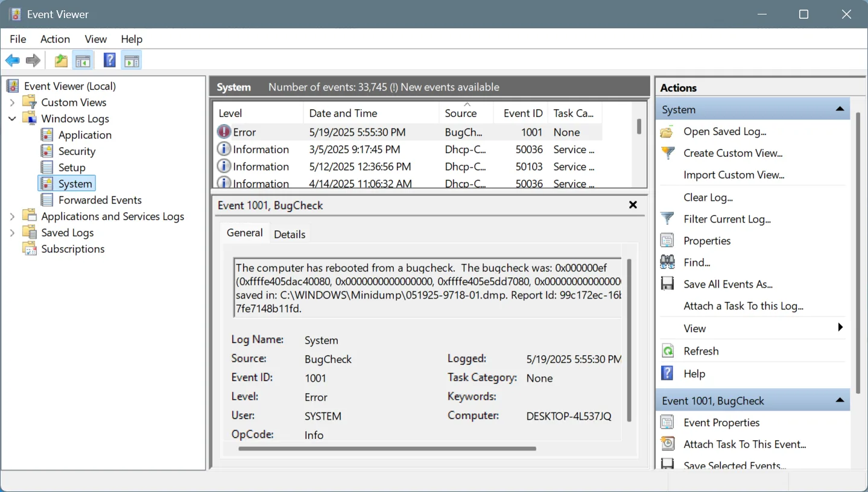Click Save Selected Events action
The image size is (868, 492).
(x=735, y=465)
